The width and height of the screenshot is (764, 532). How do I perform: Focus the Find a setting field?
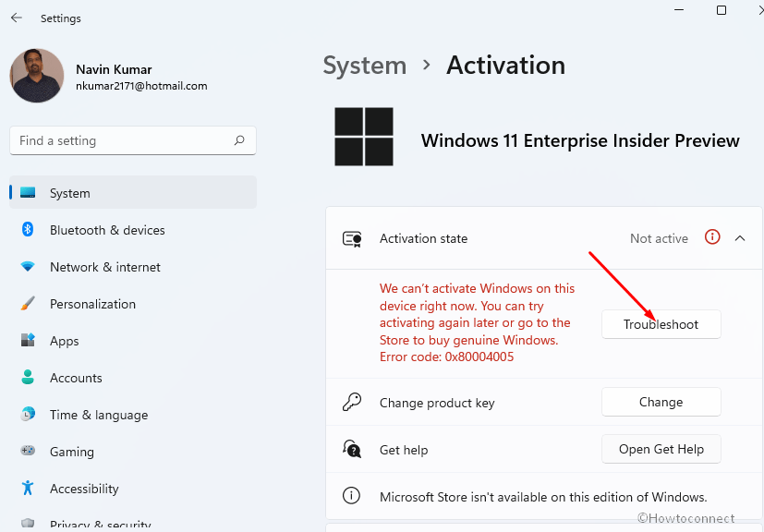(132, 140)
